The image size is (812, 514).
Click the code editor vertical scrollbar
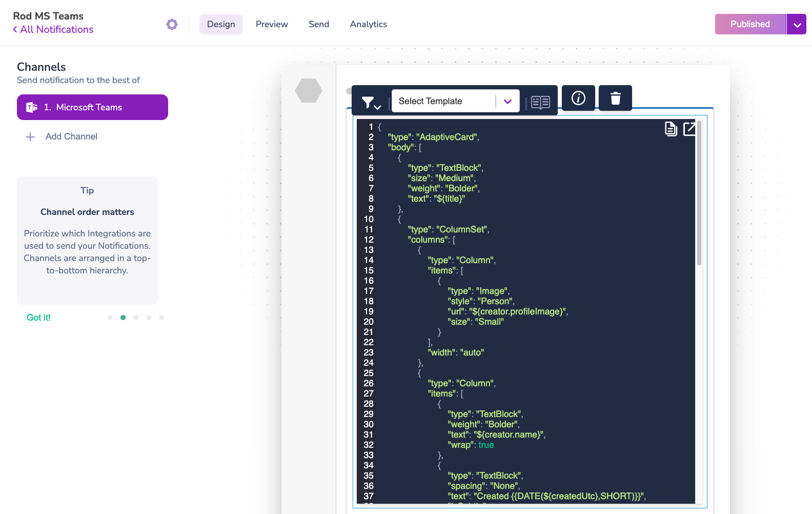click(699, 193)
